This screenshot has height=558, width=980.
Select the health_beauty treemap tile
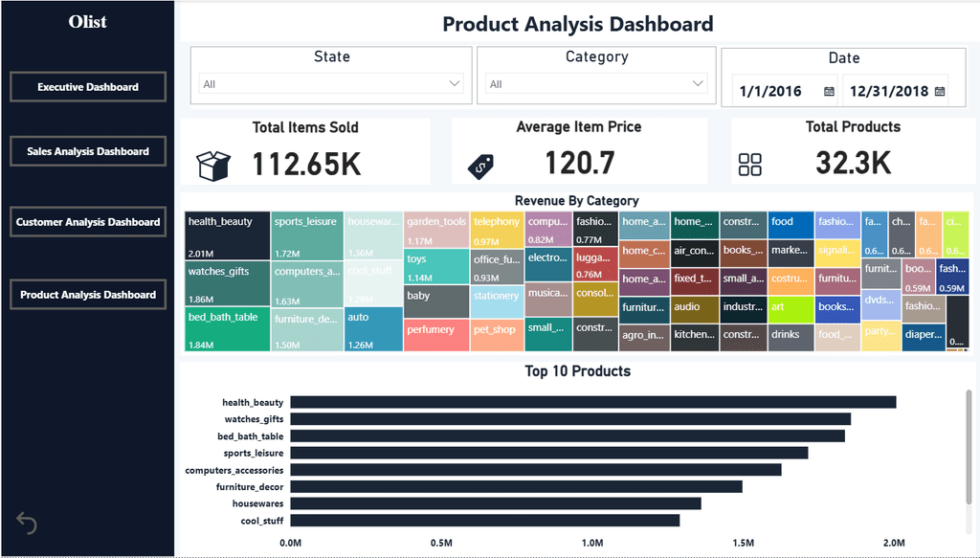228,236
